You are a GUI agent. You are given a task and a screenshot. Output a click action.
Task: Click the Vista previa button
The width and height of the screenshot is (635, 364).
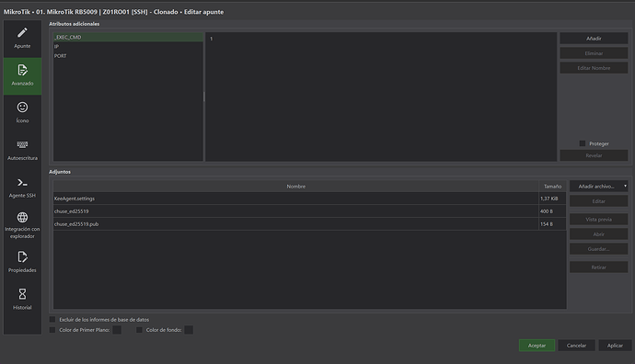[598, 219]
